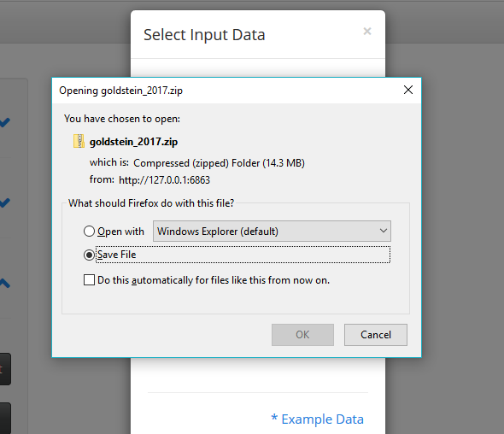Close the Select Input Data modal
Viewport: 504px width, 434px height.
[x=367, y=32]
